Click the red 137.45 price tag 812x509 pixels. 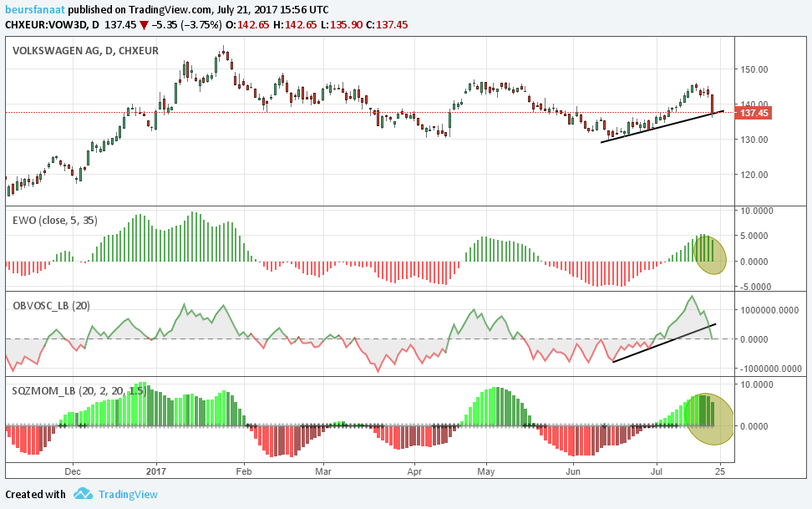754,113
